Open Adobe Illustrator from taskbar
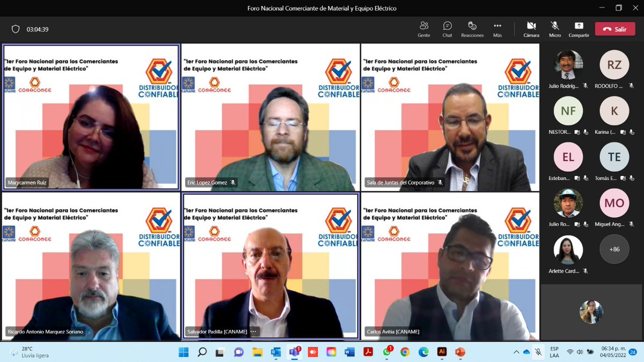The height and width of the screenshot is (362, 644). point(442,352)
